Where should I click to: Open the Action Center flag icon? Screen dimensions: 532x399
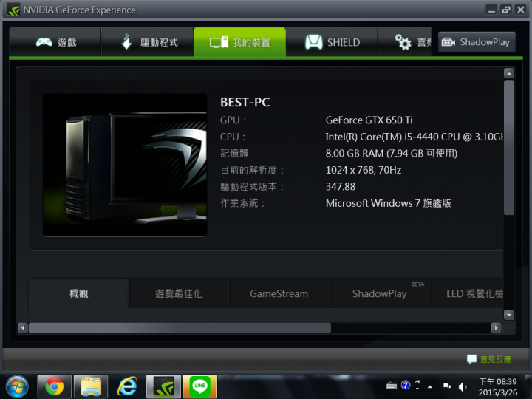click(x=446, y=386)
